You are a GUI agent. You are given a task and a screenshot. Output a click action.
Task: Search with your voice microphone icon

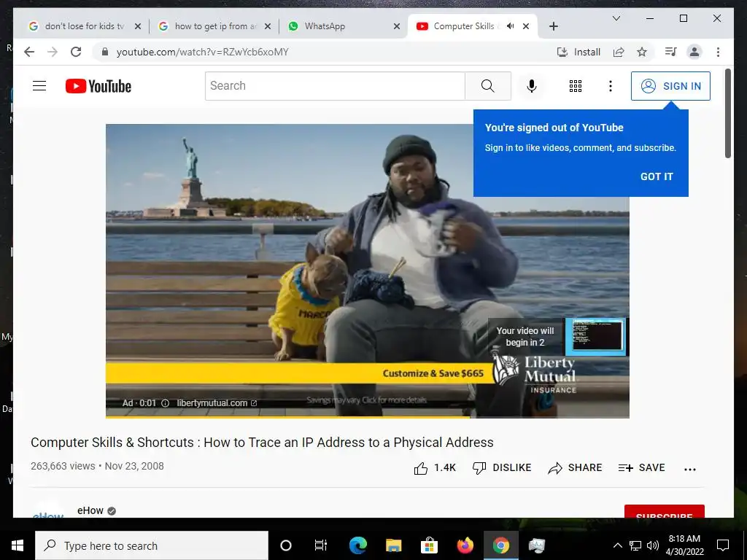click(x=532, y=86)
